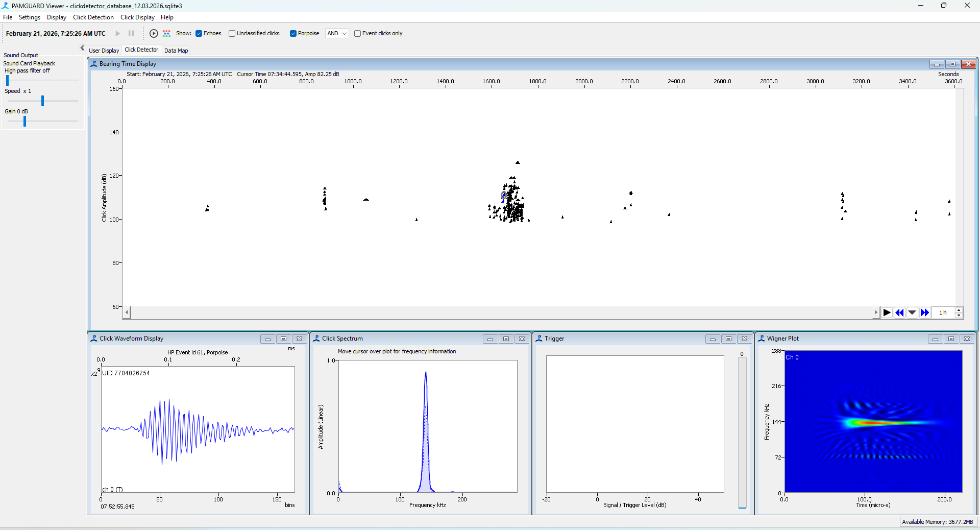Toggle the Porpoise checkbox
Image resolution: width=980 pixels, height=530 pixels.
coord(293,33)
